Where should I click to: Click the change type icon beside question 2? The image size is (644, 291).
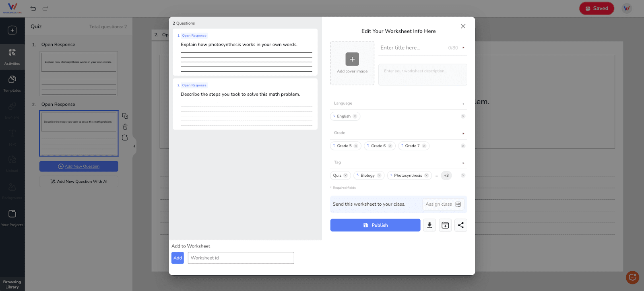[x=125, y=138]
